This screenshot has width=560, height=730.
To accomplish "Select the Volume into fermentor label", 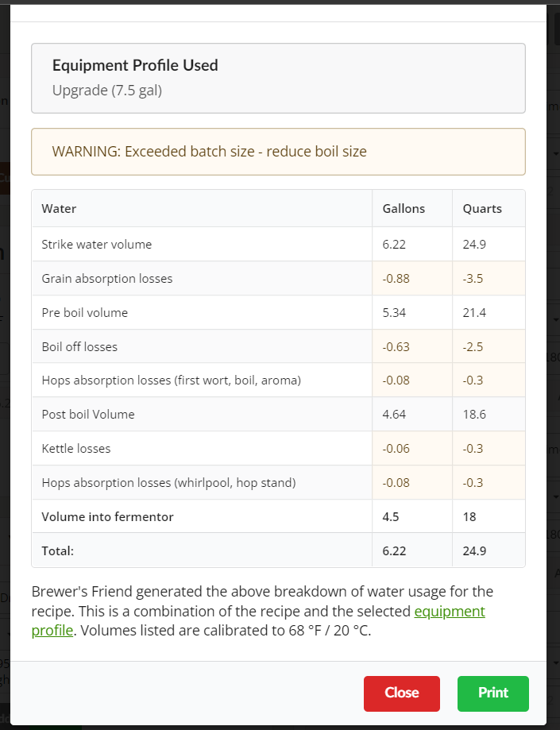I will click(x=107, y=517).
